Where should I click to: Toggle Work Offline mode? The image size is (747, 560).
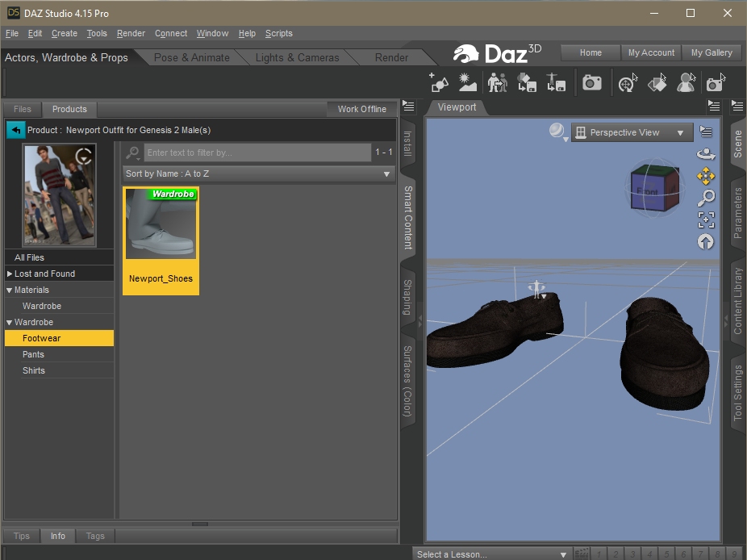361,109
